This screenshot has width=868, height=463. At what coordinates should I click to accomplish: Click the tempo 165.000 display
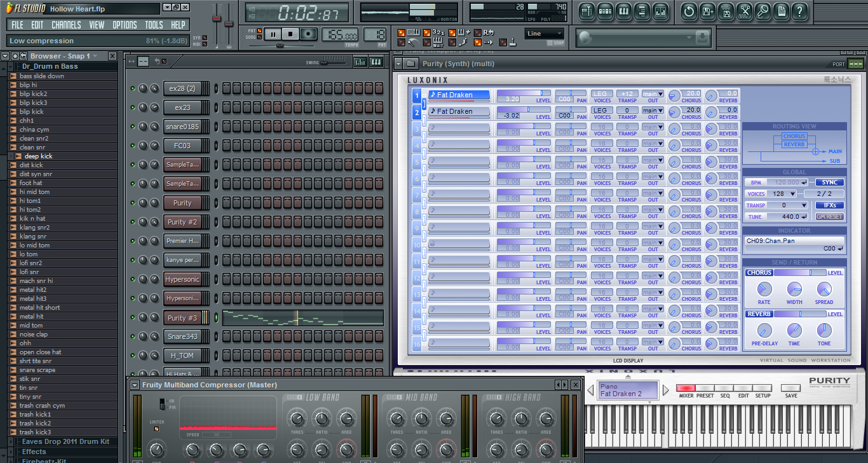click(x=340, y=36)
